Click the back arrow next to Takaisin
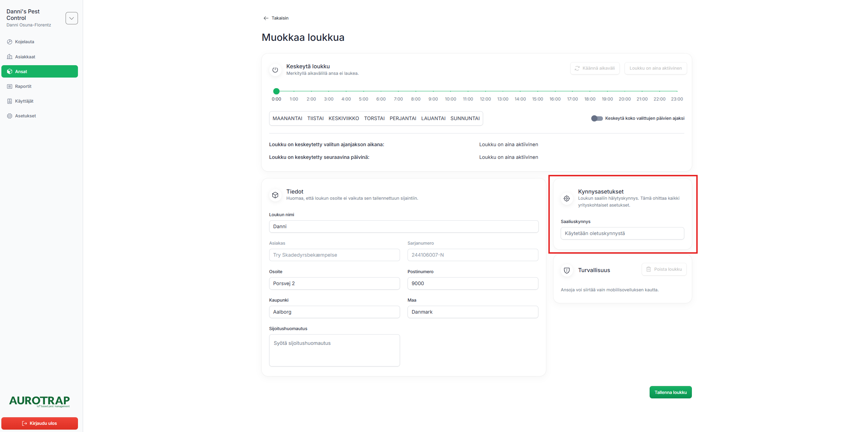Image resolution: width=868 pixels, height=432 pixels. tap(266, 18)
